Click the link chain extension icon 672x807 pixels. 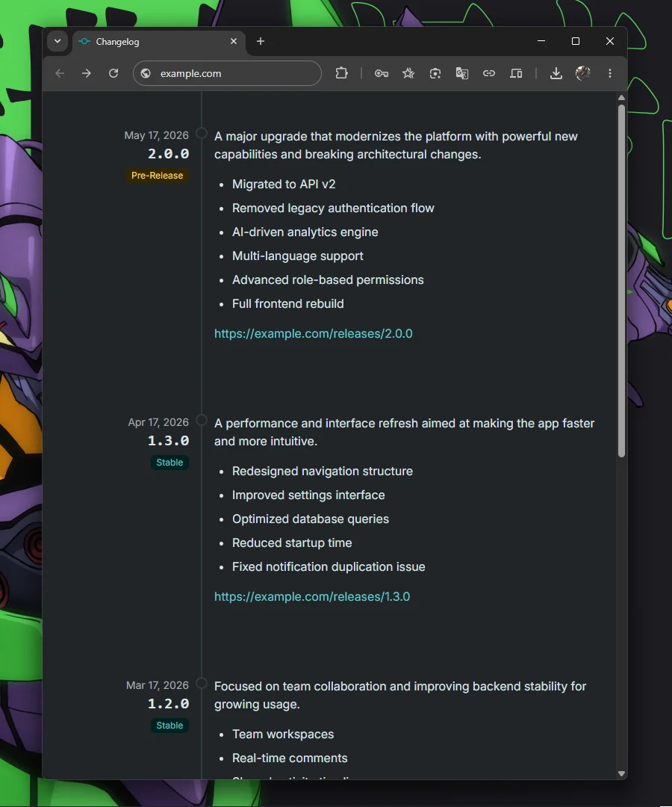click(x=489, y=73)
